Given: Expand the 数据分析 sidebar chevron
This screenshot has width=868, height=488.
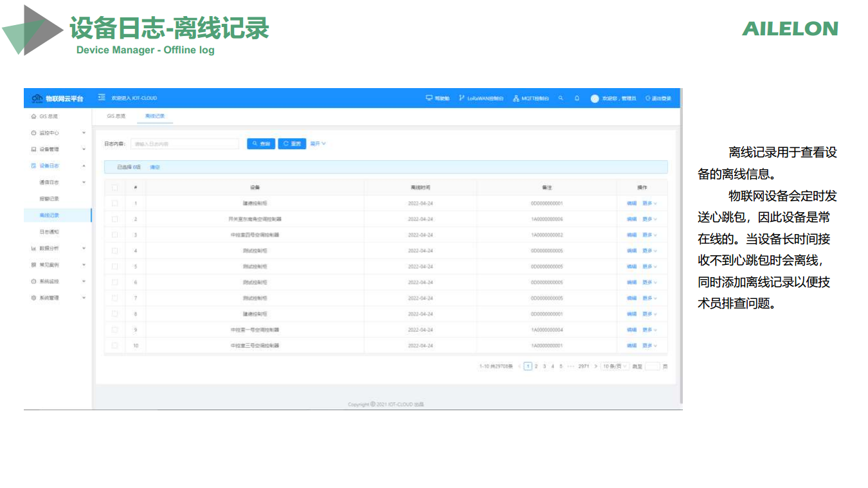Looking at the screenshot, I should pos(84,248).
